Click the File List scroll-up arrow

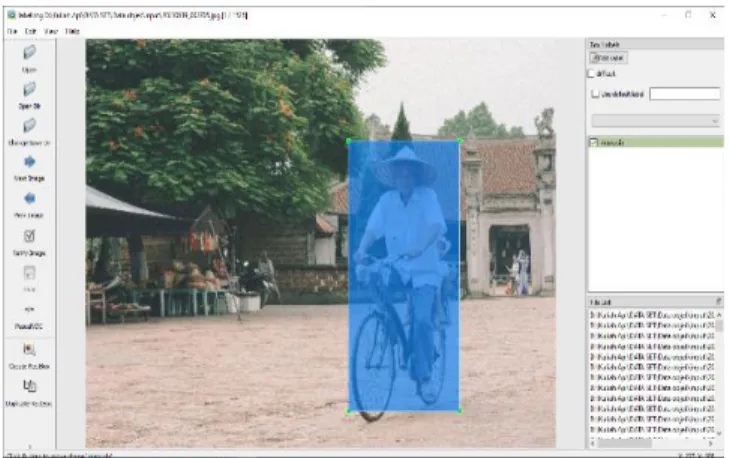[720, 315]
